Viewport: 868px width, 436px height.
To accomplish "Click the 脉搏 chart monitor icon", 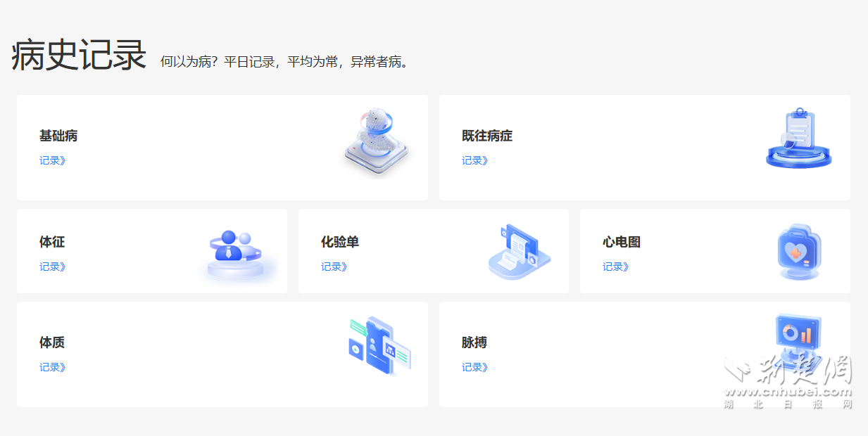I will [x=798, y=340].
